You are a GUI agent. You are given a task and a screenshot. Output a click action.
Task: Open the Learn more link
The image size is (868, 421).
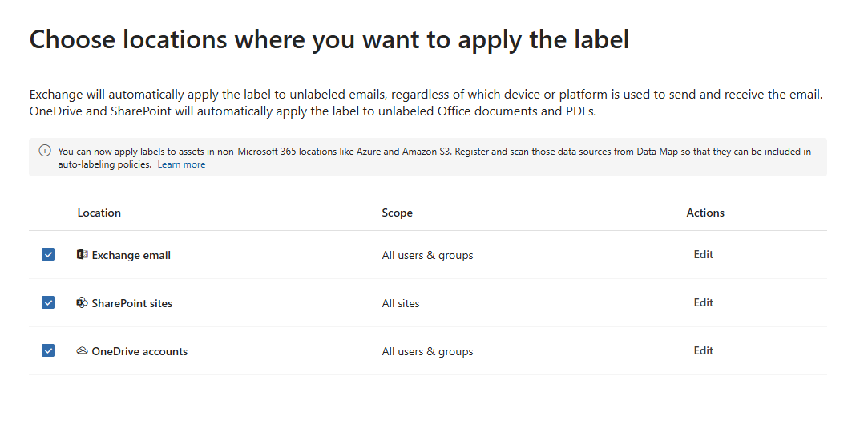click(181, 164)
